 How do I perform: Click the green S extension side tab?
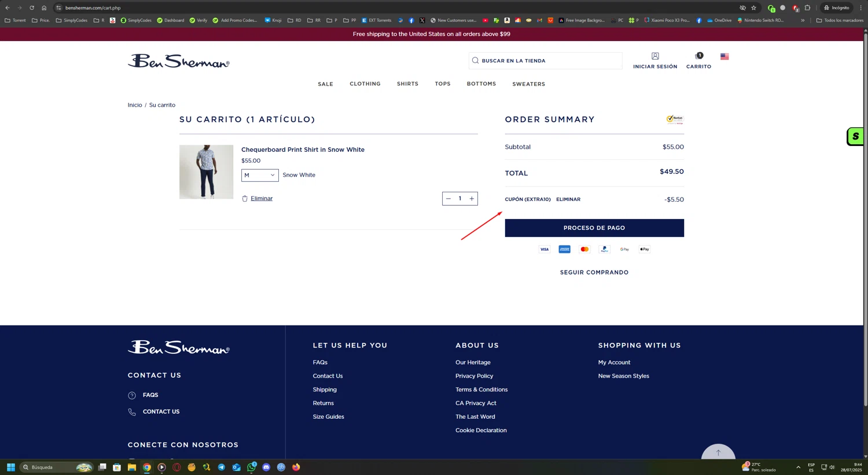click(855, 137)
